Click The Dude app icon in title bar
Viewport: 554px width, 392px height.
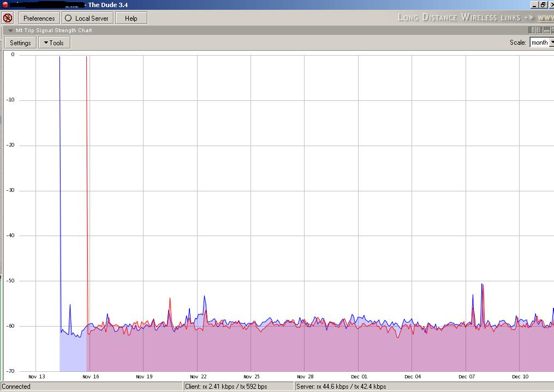(x=5, y=4)
